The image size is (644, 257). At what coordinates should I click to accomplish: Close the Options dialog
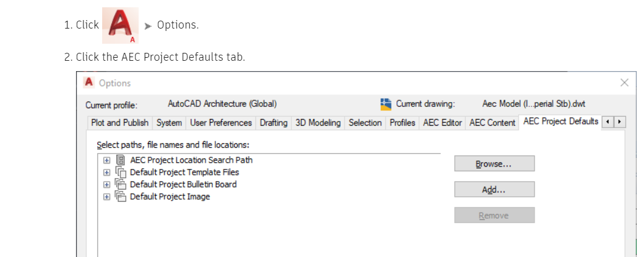point(624,83)
